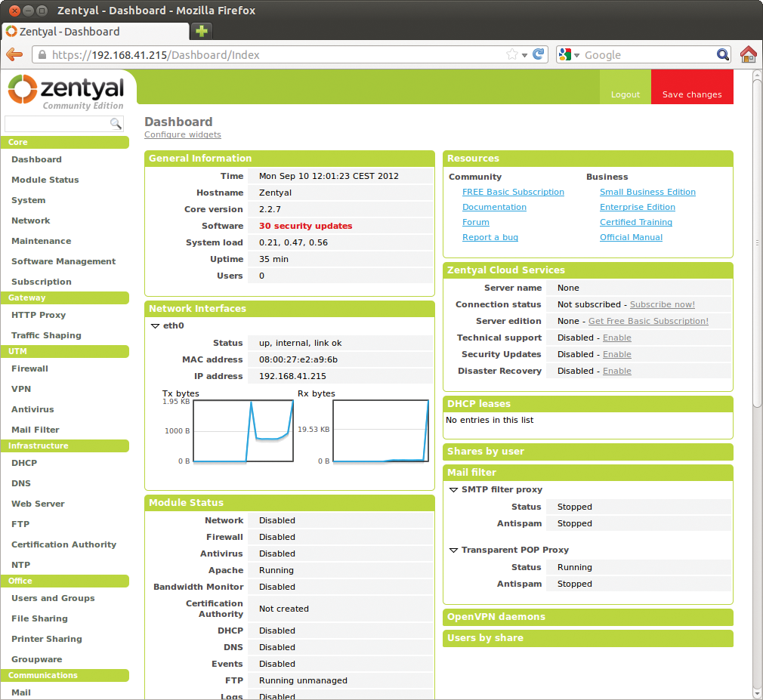The height and width of the screenshot is (700, 763).
Task: Open the Antivirus menu item
Action: (32, 409)
